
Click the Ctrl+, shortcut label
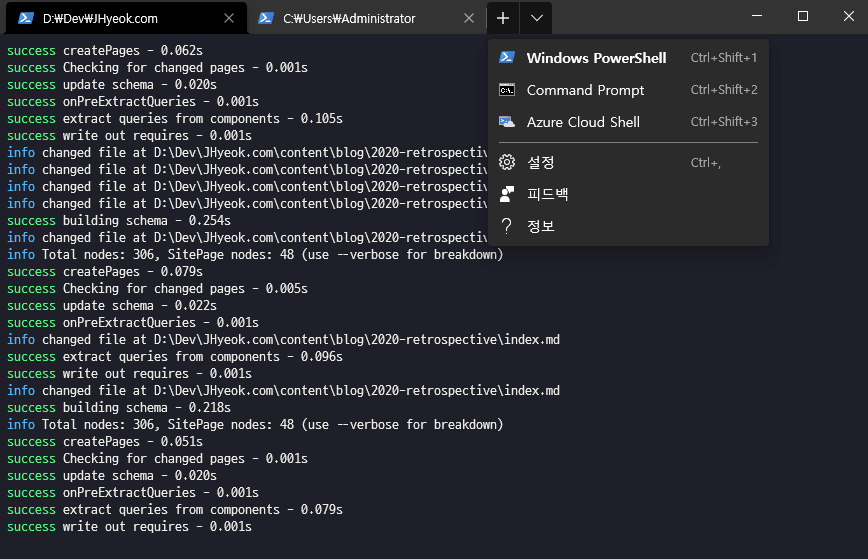(x=706, y=163)
